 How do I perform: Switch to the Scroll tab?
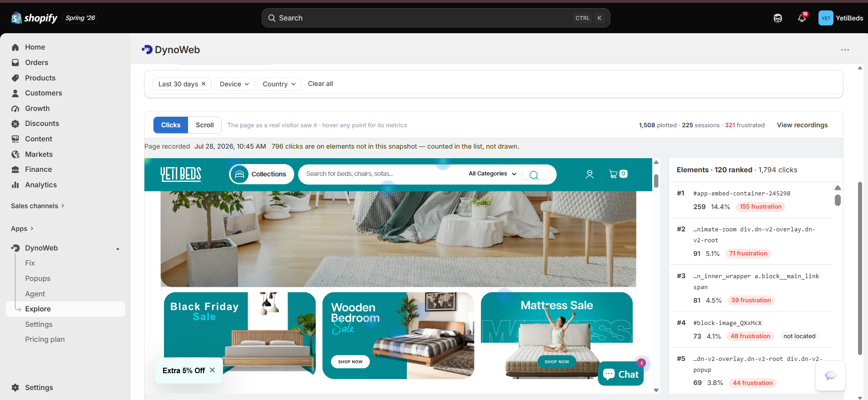(204, 125)
